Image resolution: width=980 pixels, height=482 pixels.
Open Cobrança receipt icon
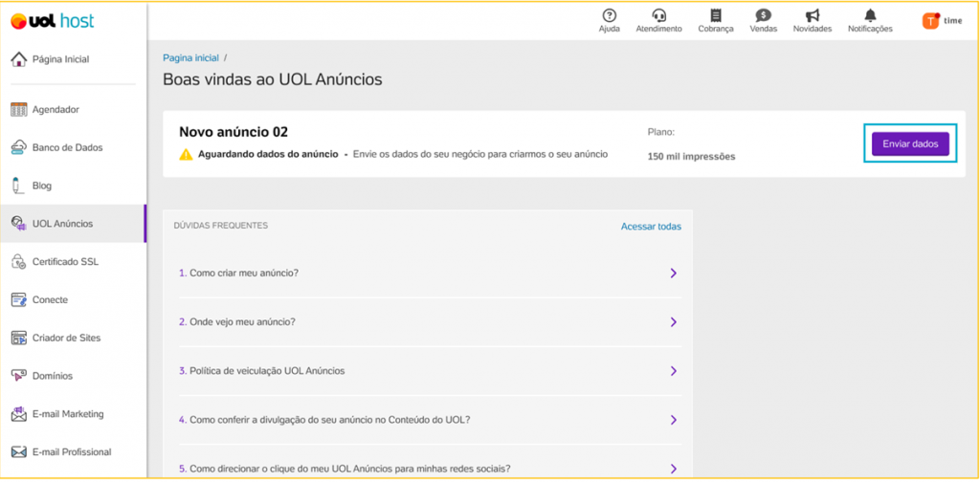click(716, 15)
